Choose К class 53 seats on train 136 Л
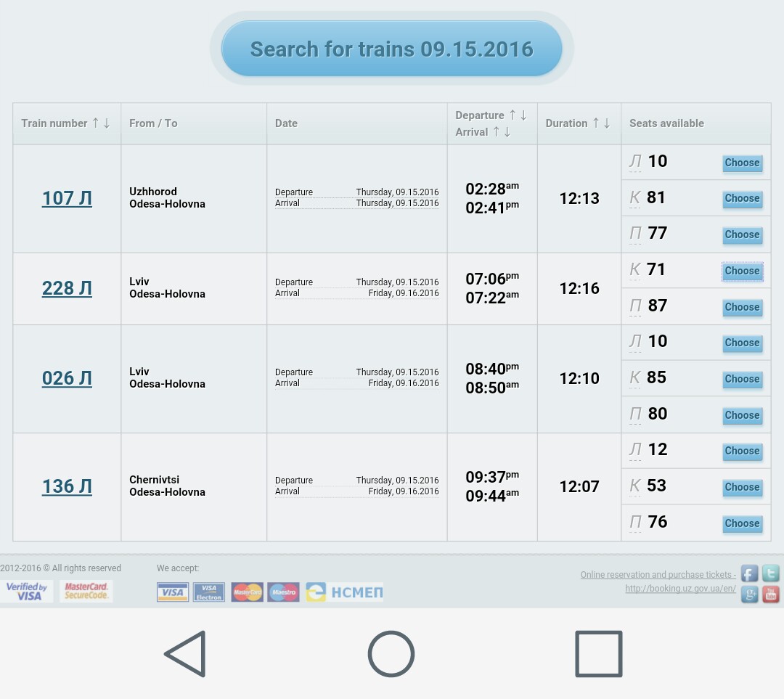The image size is (784, 699). pyautogui.click(x=742, y=487)
